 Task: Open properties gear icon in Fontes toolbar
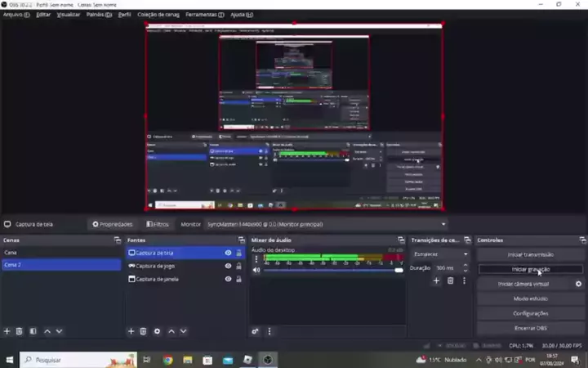click(157, 331)
